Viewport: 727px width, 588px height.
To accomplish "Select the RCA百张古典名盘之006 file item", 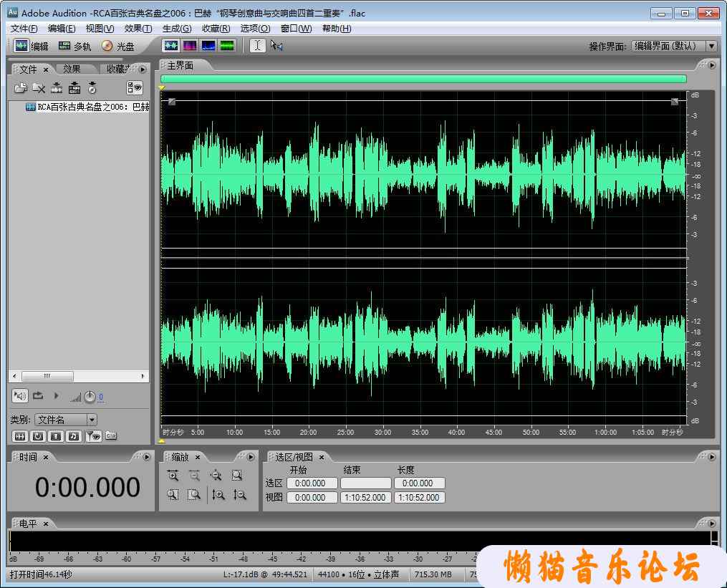I will click(x=87, y=107).
